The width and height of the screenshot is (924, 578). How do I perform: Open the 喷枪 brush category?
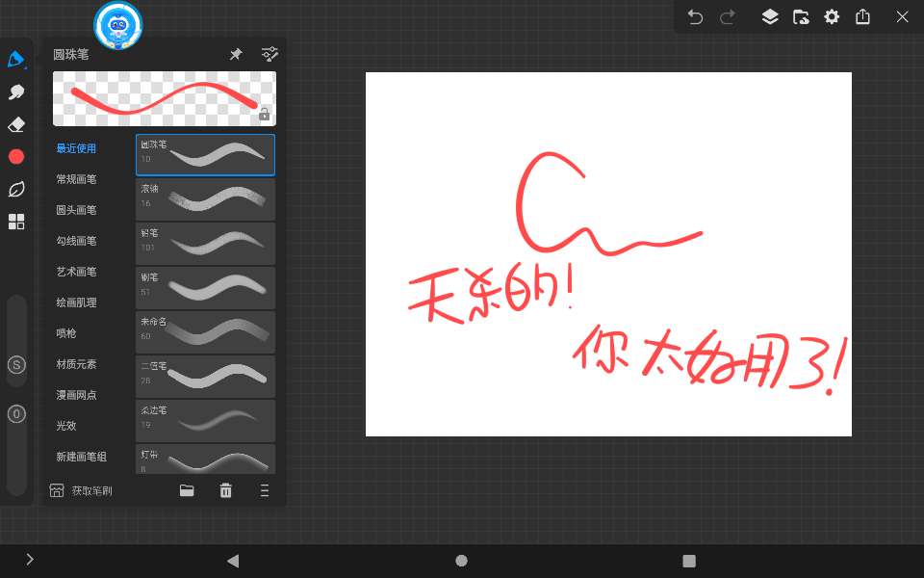click(65, 333)
